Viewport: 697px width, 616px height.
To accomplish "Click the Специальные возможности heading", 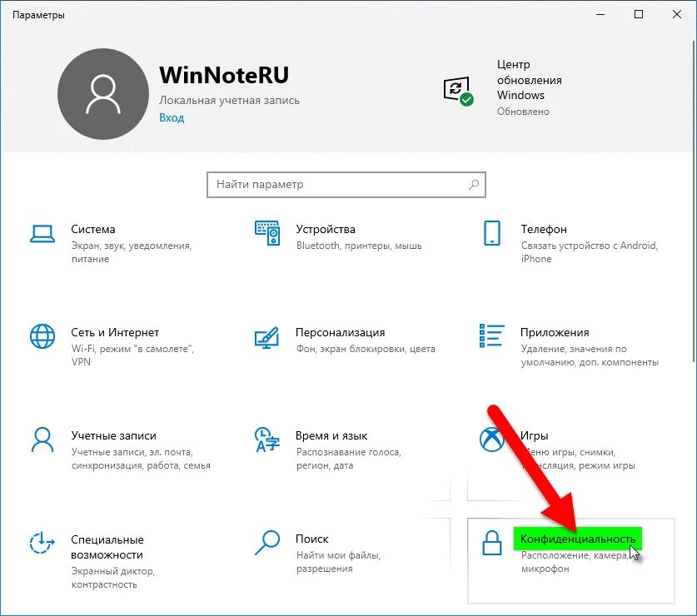I will (x=107, y=547).
